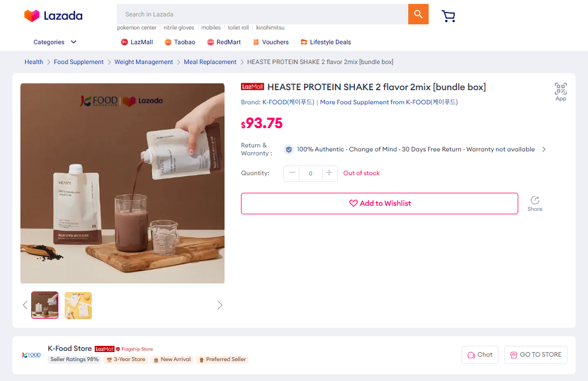
Task: Go to RedMart section
Action: pos(224,42)
